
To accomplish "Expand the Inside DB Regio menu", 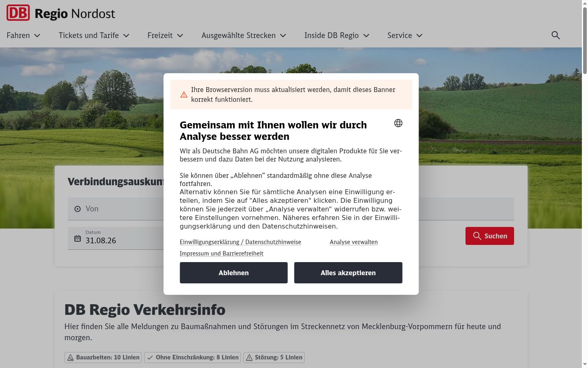I will tap(337, 36).
